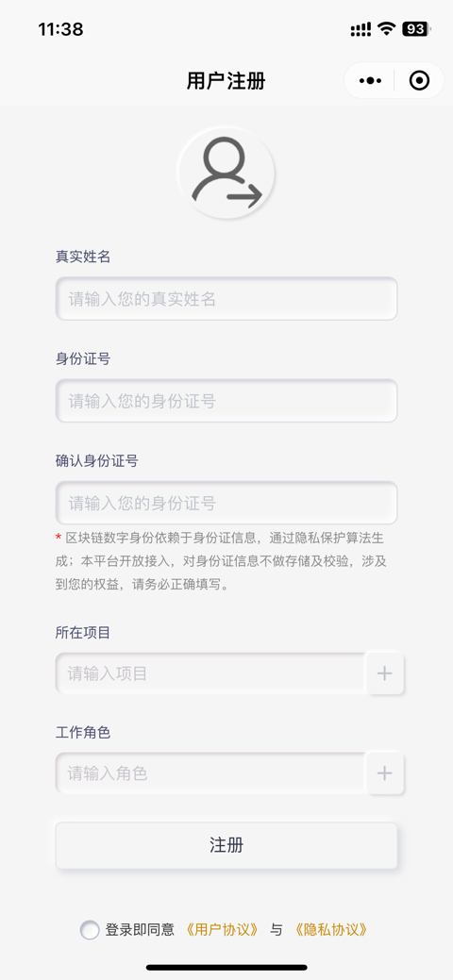
Task: Click plus icon beside 所在项目 field
Action: tap(385, 673)
